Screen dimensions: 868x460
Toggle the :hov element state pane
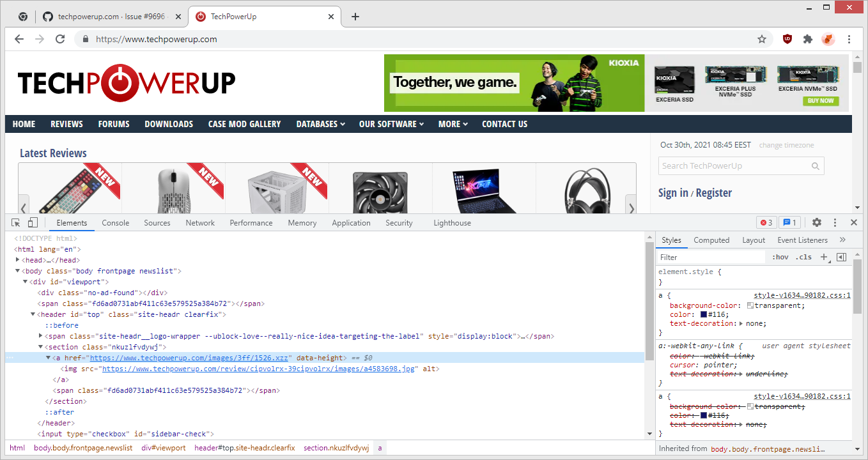point(781,256)
